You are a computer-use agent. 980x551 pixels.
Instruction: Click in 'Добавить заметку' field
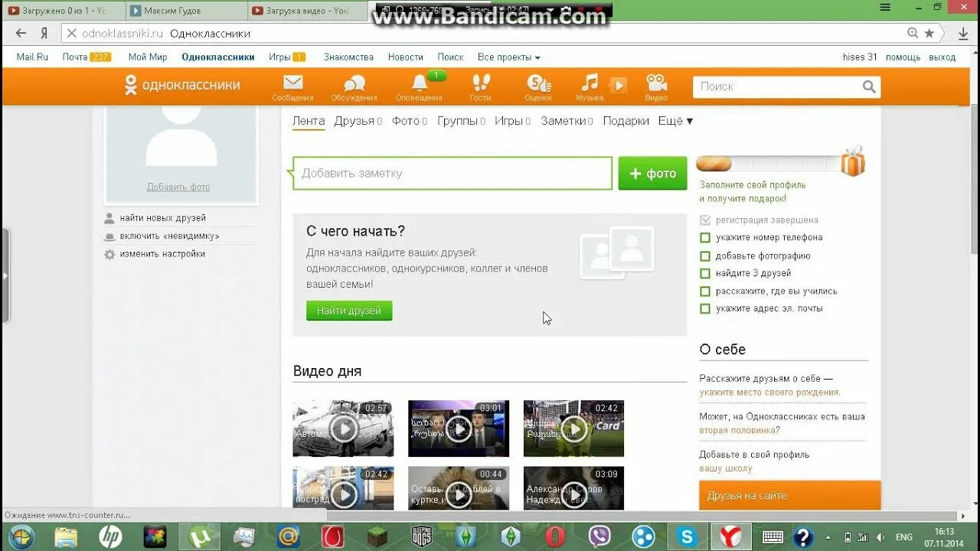tap(452, 174)
